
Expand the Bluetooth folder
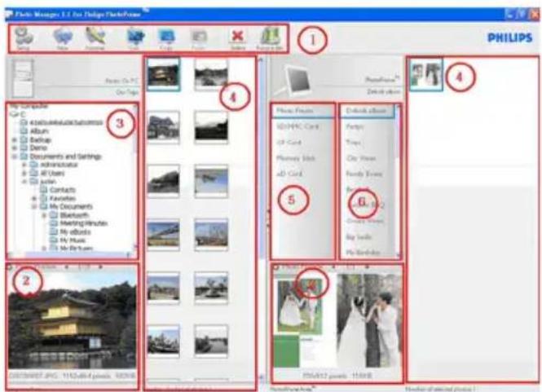click(44, 215)
